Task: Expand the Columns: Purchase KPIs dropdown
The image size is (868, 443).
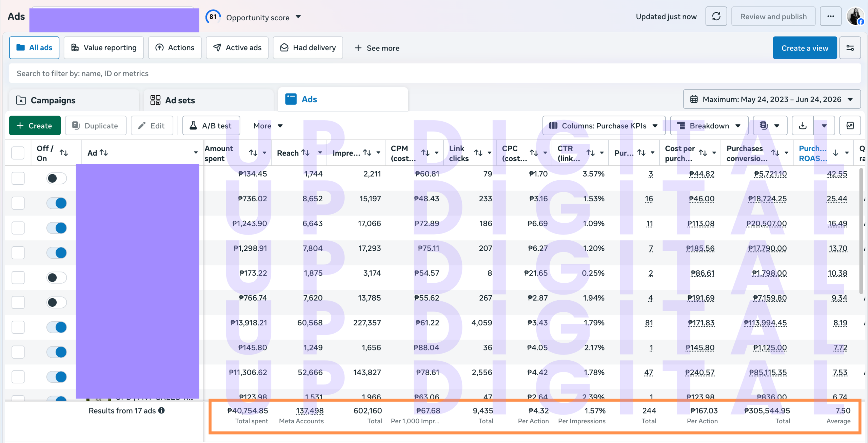Action: pyautogui.click(x=604, y=126)
